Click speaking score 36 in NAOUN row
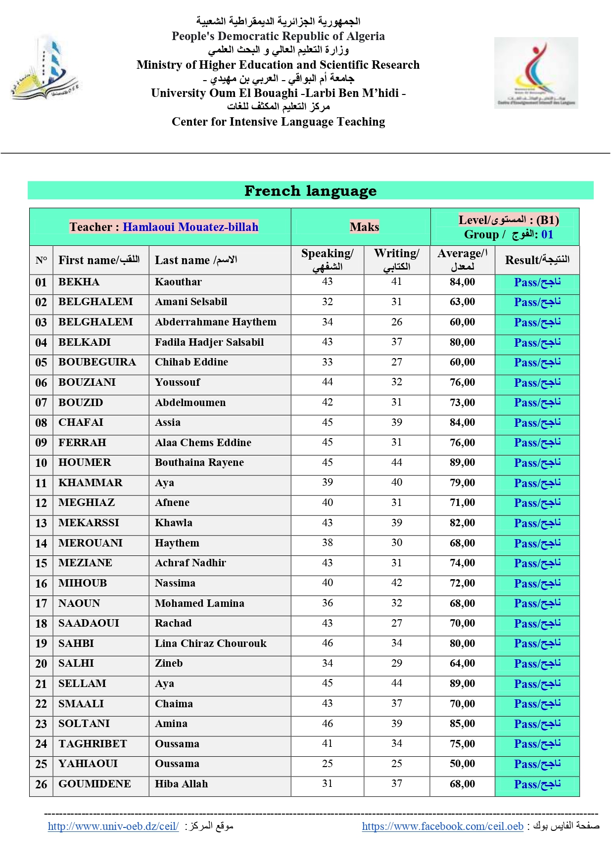Screen dimensions: 614x868 [x=328, y=603]
